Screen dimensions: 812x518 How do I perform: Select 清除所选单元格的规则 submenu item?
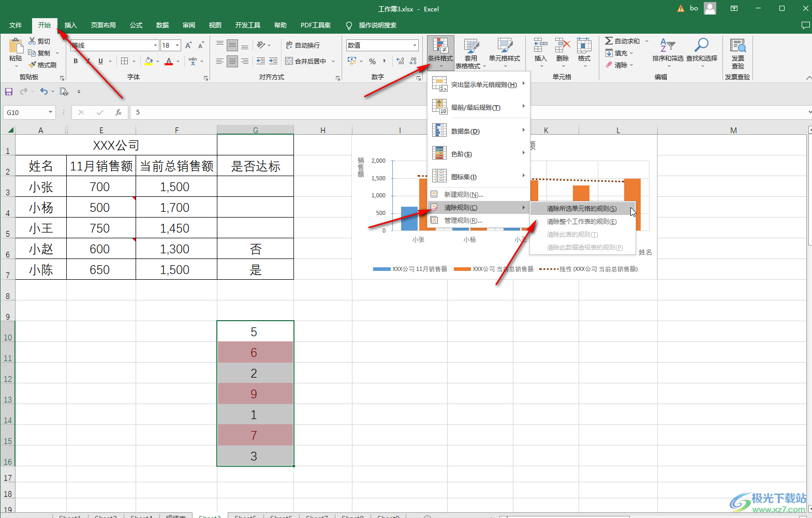[x=582, y=209]
